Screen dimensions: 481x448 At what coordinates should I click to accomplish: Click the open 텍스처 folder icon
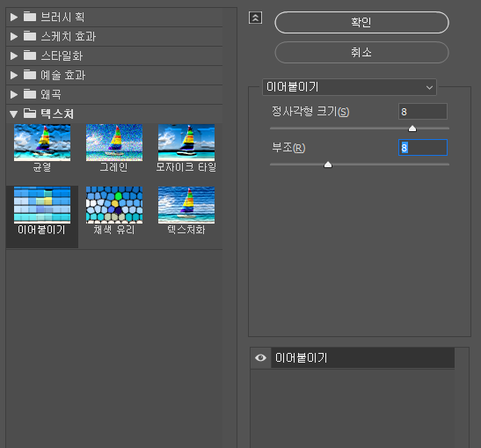tap(30, 114)
